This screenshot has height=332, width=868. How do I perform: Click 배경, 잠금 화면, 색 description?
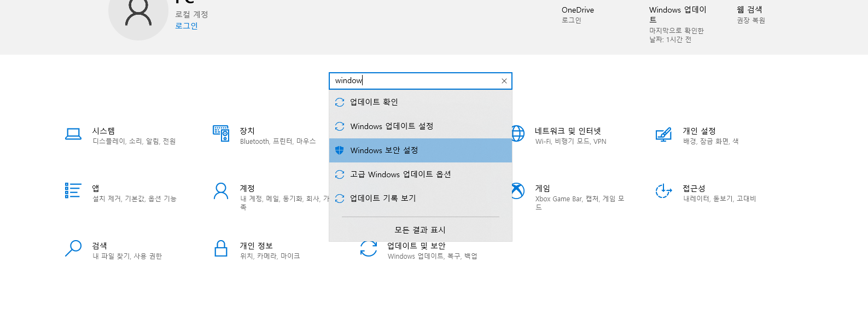click(x=710, y=141)
